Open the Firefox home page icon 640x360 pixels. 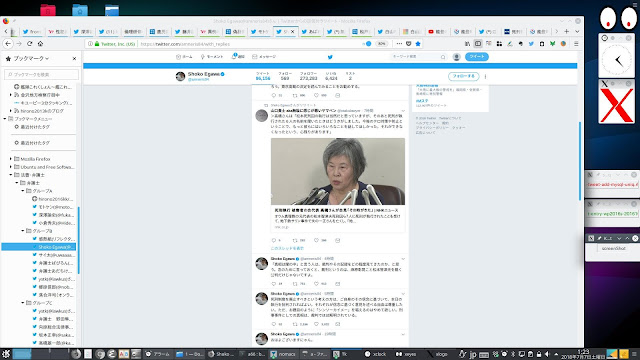pos(40,44)
